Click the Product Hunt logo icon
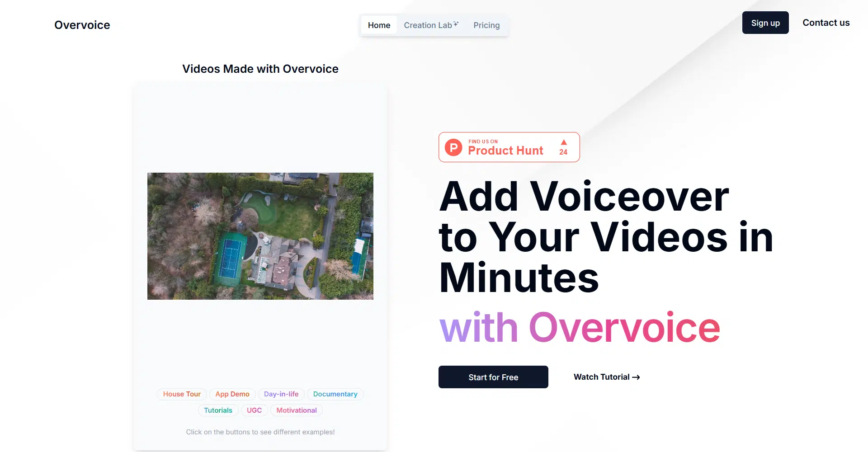This screenshot has width=868, height=452. point(453,147)
